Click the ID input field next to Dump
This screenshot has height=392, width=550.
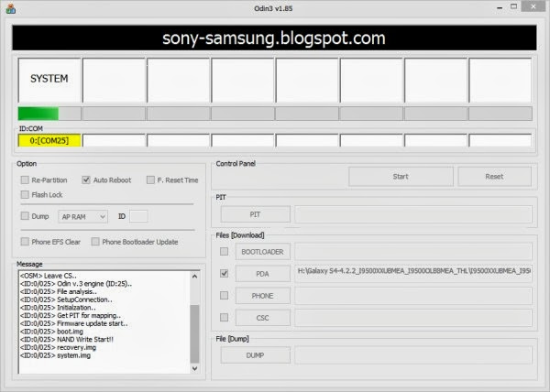coord(138,216)
